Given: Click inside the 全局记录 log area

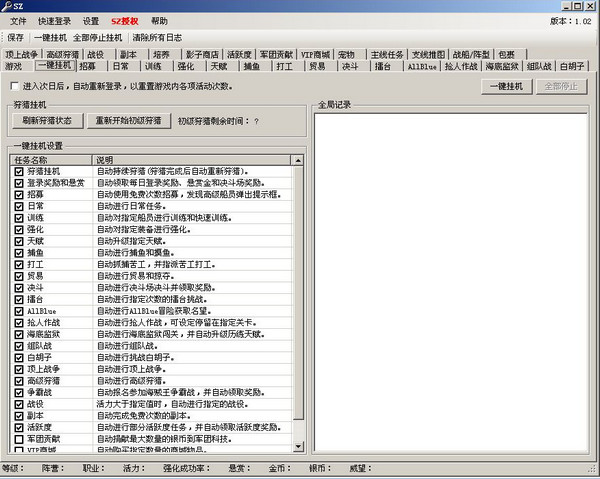Looking at the screenshot, I should [451, 282].
